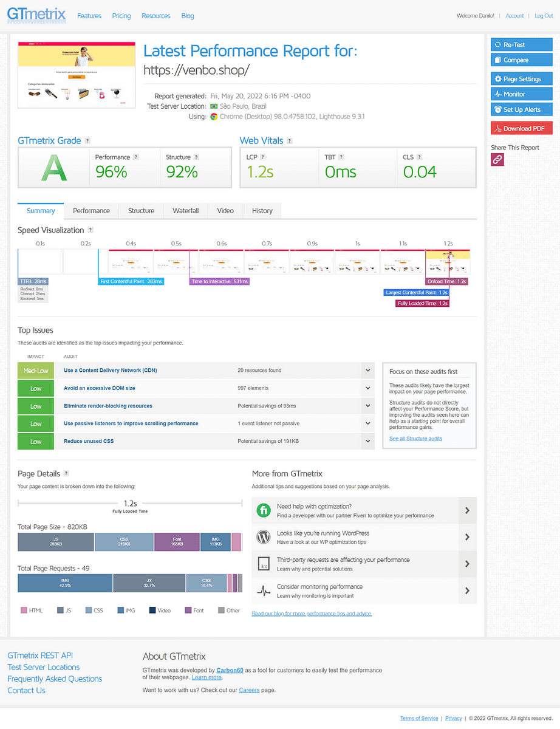560x729 pixels.
Task: Open the Consider monitoring performance chevron
Action: (467, 590)
